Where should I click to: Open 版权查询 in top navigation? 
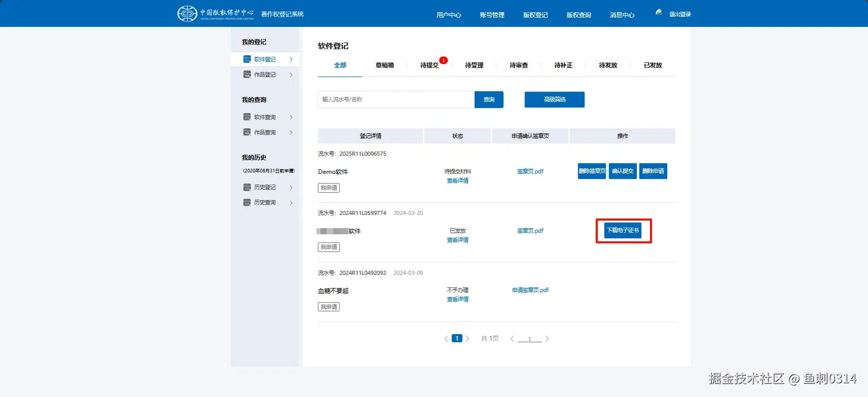coord(578,15)
